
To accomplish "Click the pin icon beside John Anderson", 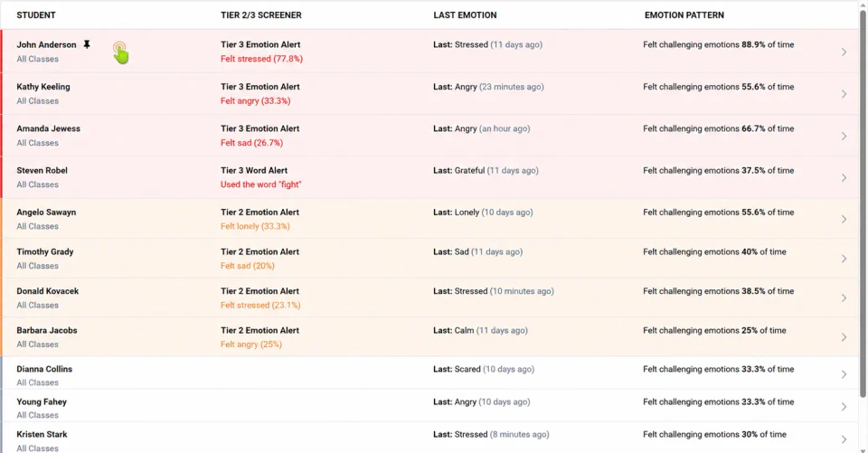I will (x=87, y=44).
